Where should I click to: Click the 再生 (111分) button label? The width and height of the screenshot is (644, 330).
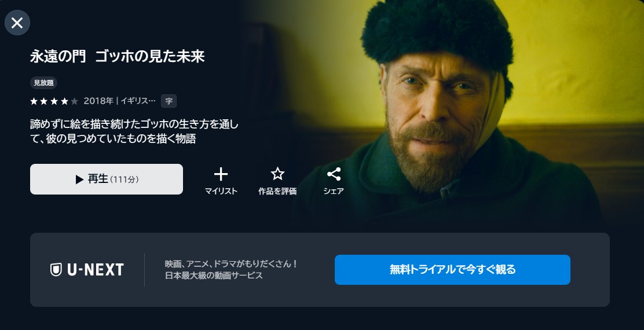tap(114, 179)
